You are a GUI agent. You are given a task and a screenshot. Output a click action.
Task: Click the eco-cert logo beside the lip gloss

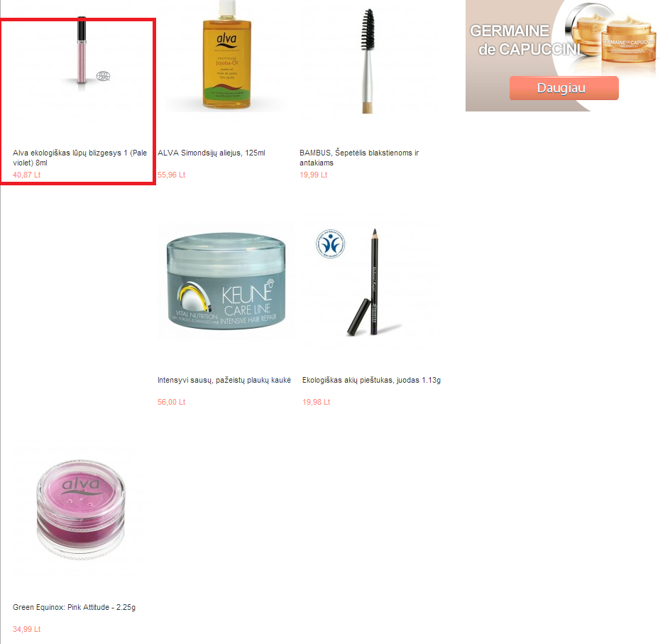(103, 76)
